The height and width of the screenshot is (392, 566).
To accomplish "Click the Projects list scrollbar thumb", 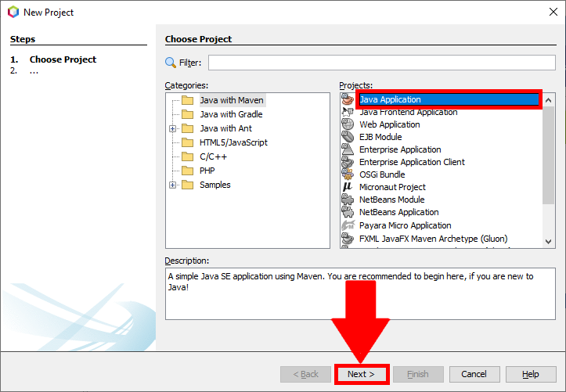I will tap(548, 156).
